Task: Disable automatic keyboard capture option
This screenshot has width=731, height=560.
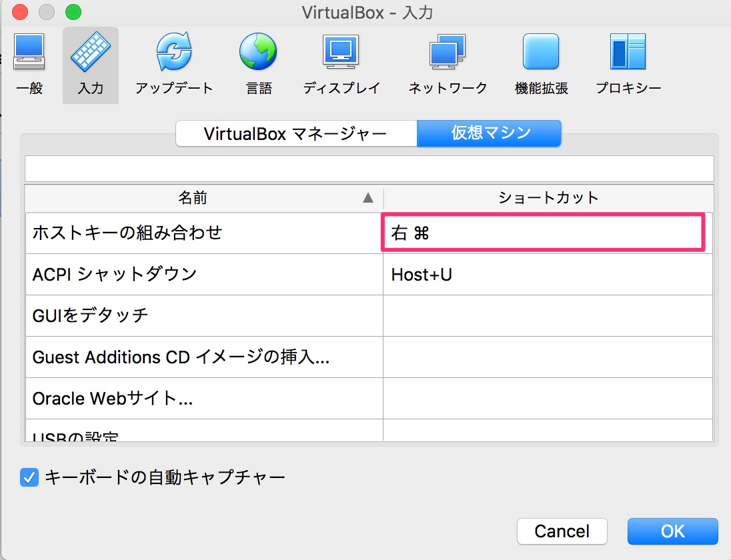Action: [x=29, y=477]
